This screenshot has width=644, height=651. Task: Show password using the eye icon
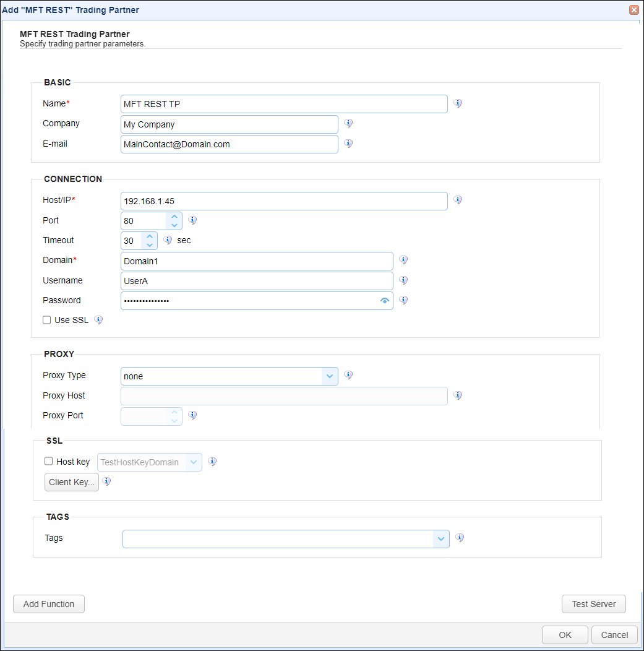pos(385,301)
